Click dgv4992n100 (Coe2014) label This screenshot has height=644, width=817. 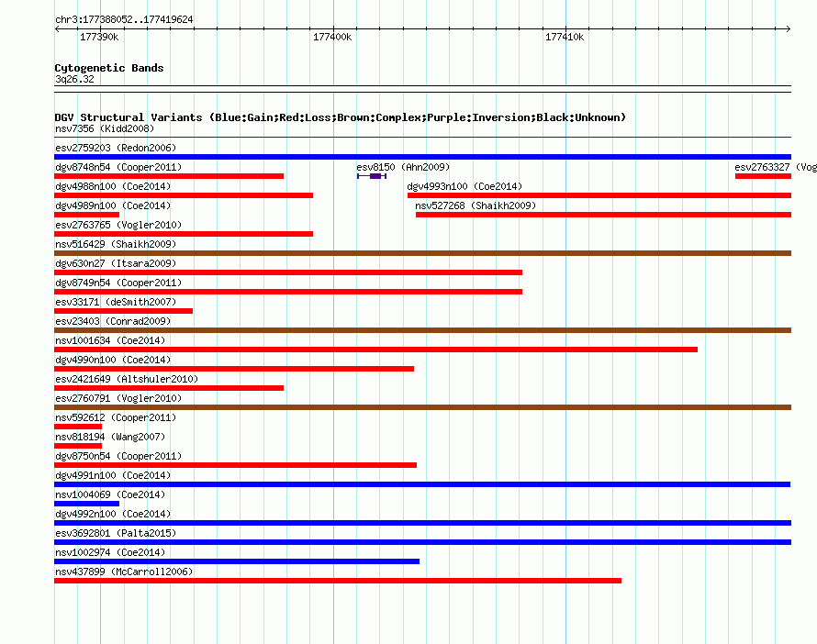coord(113,514)
